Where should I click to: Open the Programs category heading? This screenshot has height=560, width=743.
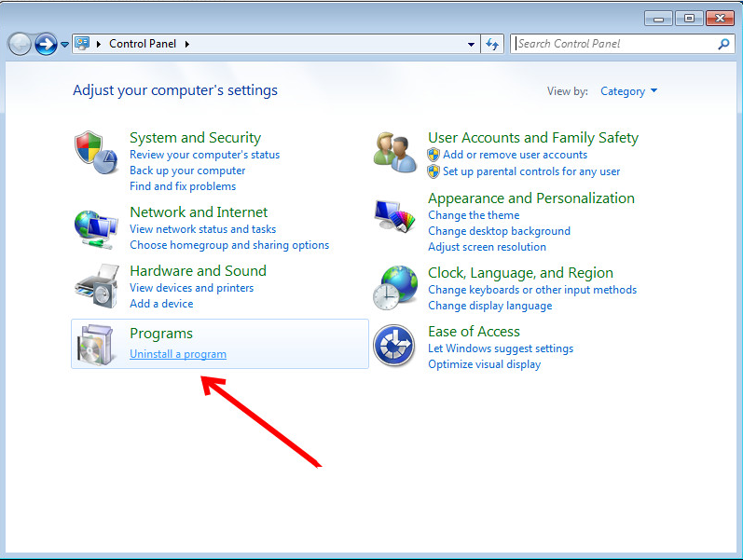161,334
